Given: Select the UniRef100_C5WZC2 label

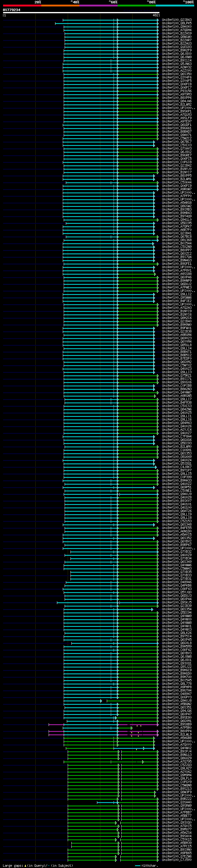Looking at the screenshot, I should (x=177, y=139).
